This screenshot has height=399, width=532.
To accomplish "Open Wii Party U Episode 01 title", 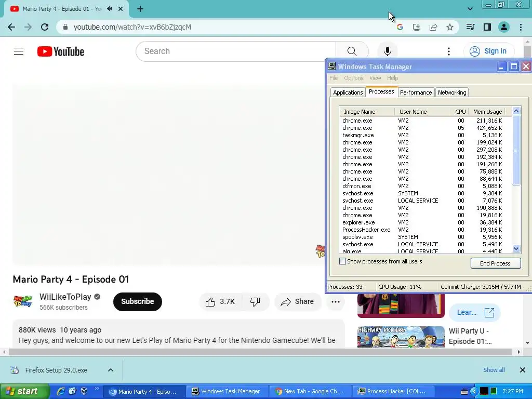I will pos(470,336).
